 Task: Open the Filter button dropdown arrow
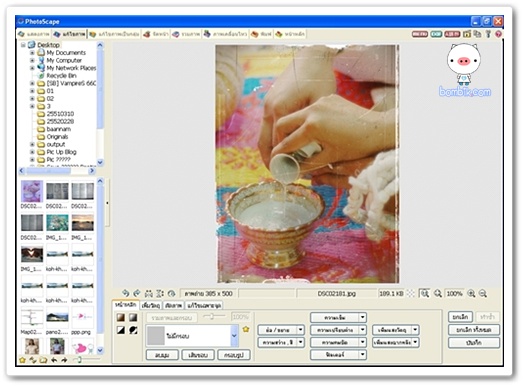[x=362, y=355]
